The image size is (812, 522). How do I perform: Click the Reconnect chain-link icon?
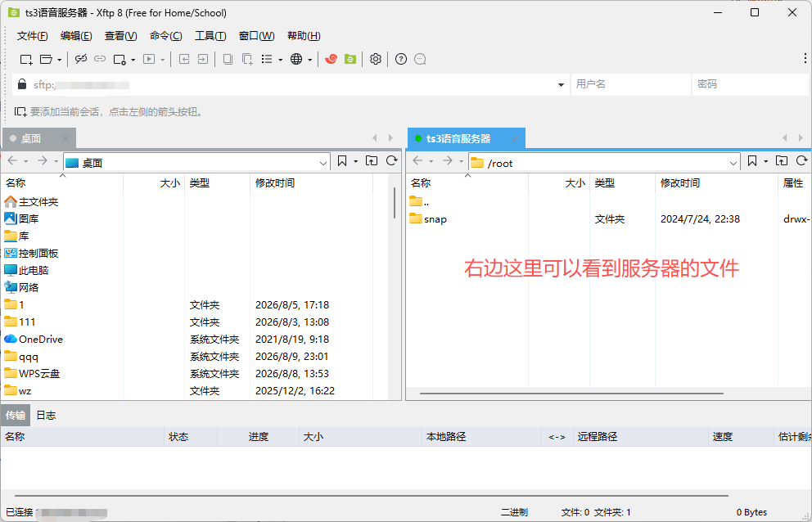(100, 59)
